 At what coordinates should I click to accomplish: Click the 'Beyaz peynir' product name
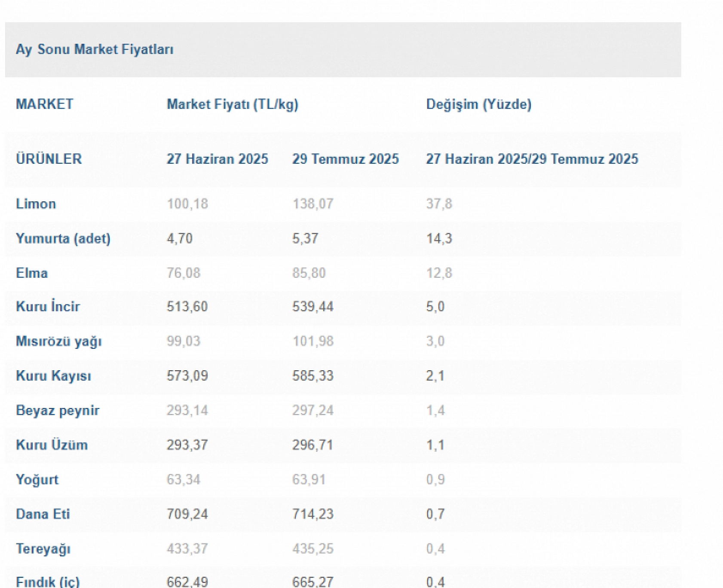pos(57,411)
